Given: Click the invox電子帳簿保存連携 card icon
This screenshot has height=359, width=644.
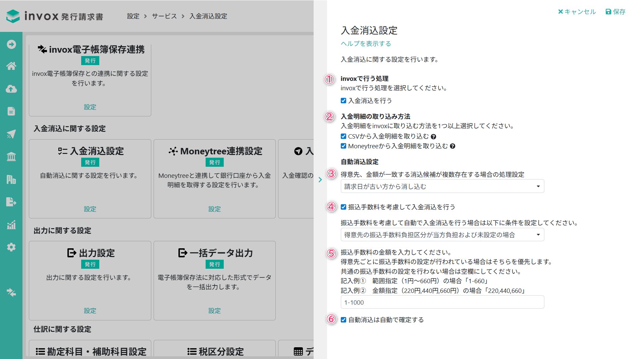Looking at the screenshot, I should tap(42, 49).
